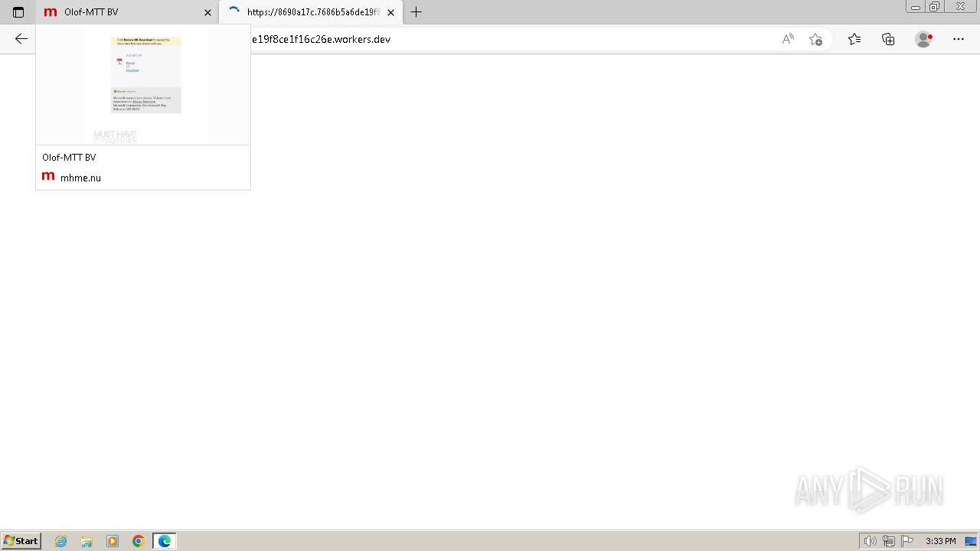Open Settings and more menu
This screenshot has height=551, width=980.
pyautogui.click(x=959, y=39)
